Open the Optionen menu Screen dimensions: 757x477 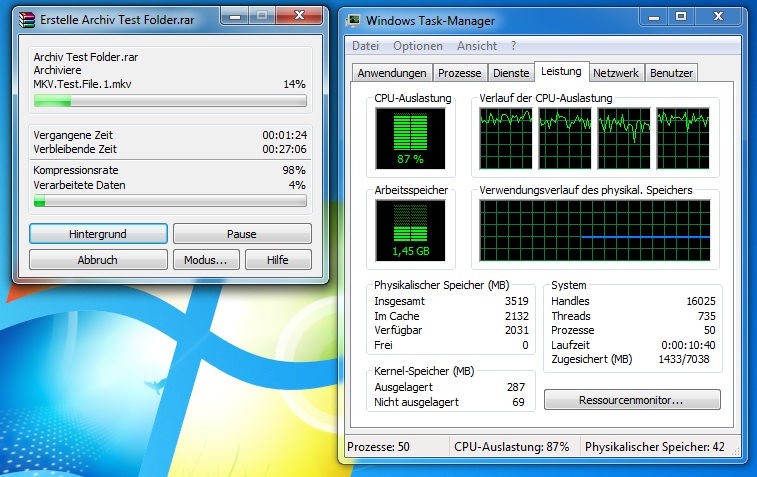418,46
